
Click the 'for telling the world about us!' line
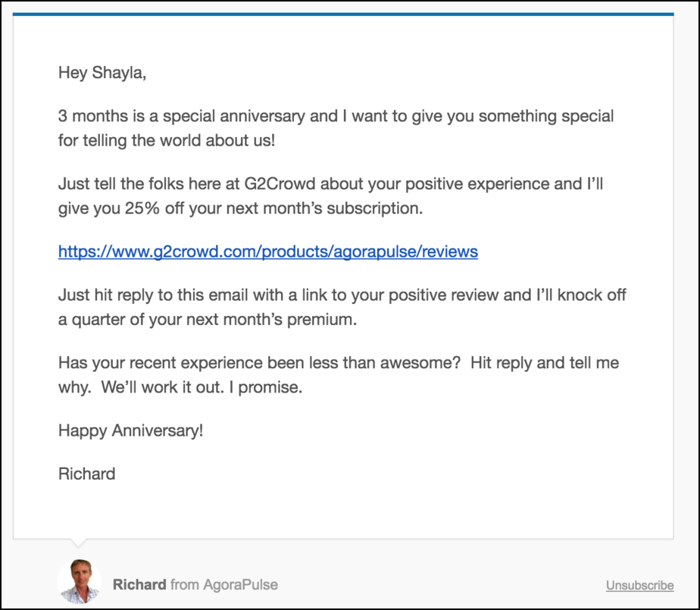(167, 141)
